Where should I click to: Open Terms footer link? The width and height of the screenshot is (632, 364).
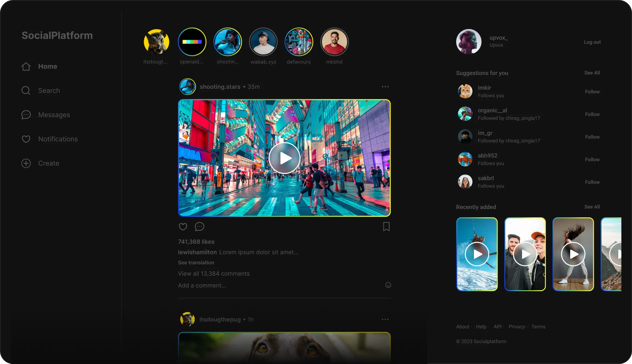(538, 326)
